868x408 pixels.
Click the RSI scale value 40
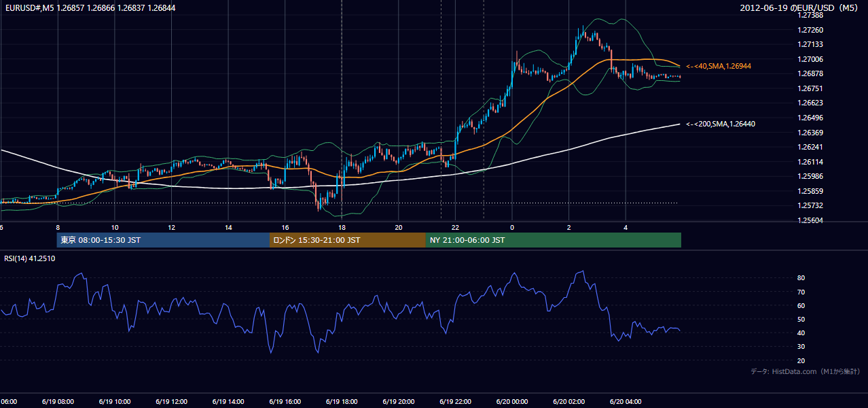(x=801, y=333)
